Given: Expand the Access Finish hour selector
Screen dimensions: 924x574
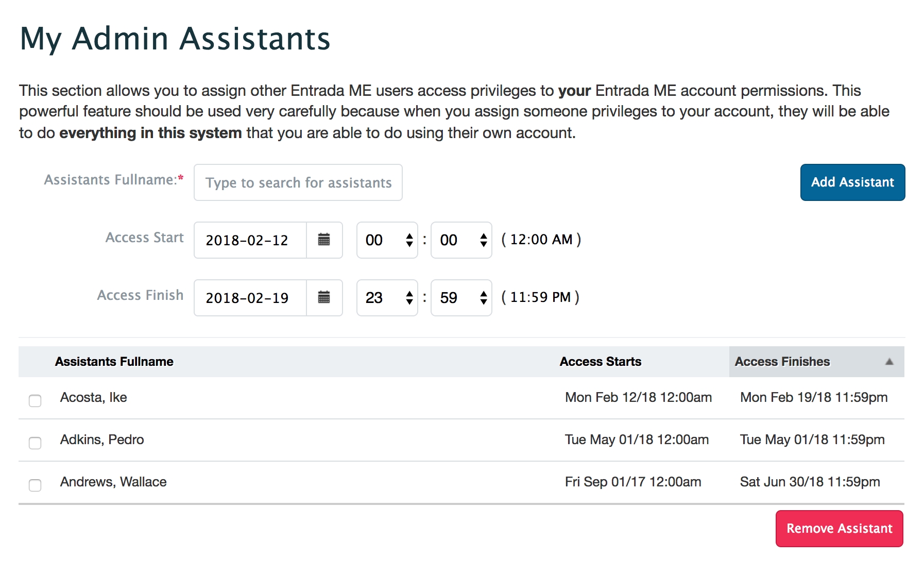Looking at the screenshot, I should pos(387,298).
